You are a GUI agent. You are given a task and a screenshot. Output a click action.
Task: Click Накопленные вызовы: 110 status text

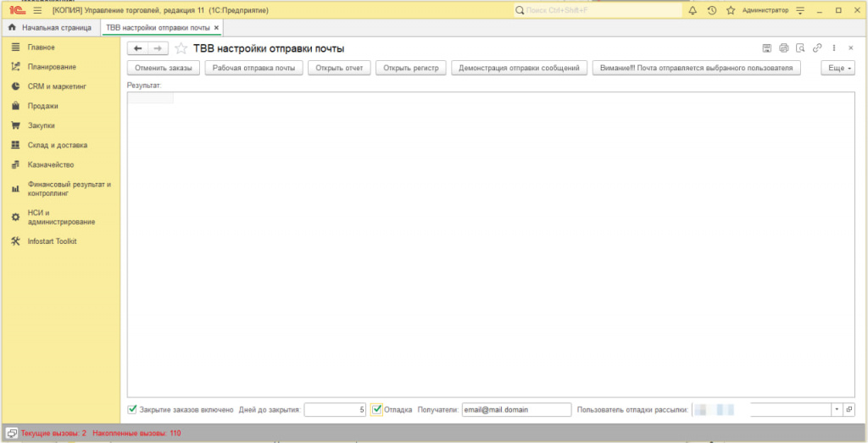point(136,433)
